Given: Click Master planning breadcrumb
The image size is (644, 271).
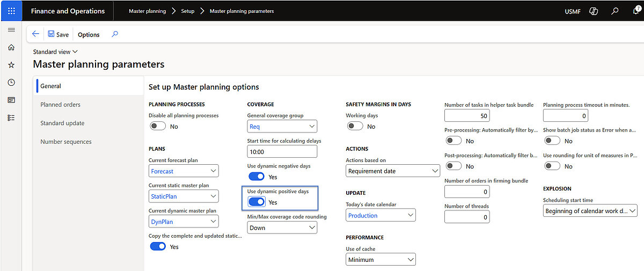Looking at the screenshot, I should tap(148, 11).
